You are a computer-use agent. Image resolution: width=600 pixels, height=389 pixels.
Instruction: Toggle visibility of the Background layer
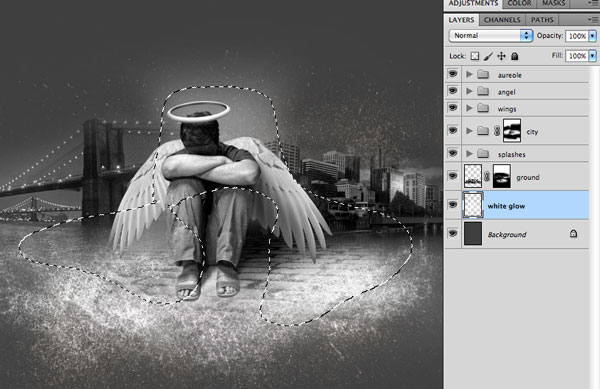[453, 233]
